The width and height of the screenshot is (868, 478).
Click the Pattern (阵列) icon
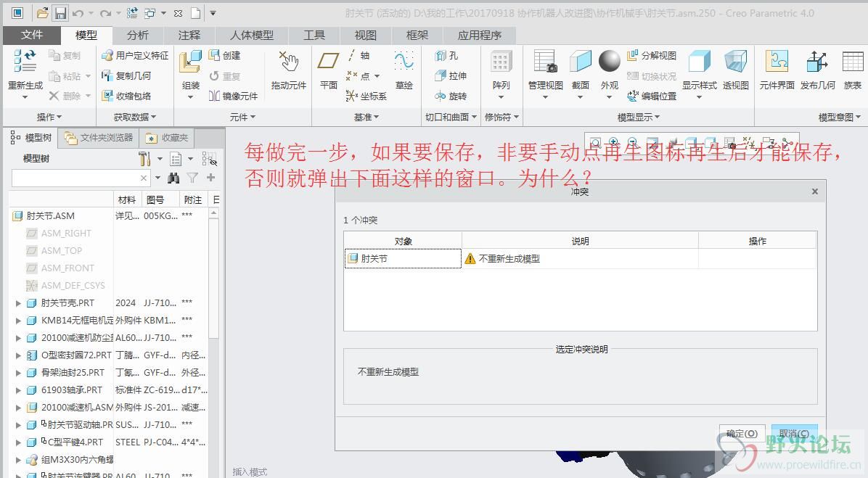coord(501,62)
